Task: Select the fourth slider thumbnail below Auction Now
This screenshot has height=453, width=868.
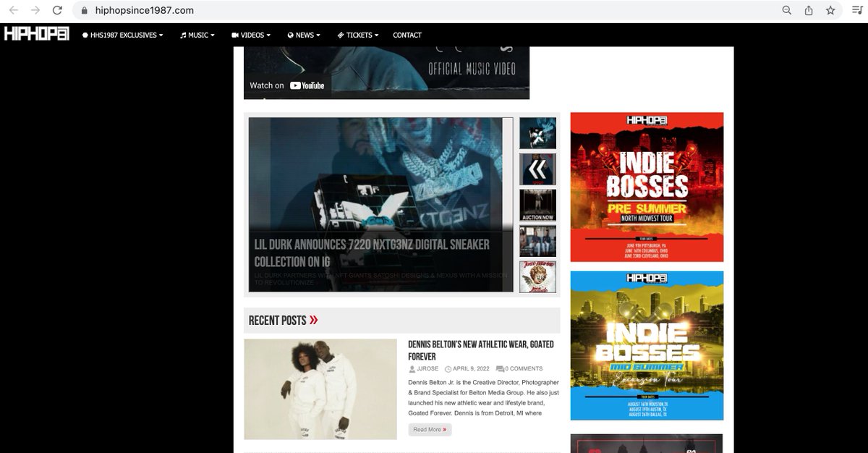Action: [x=537, y=241]
